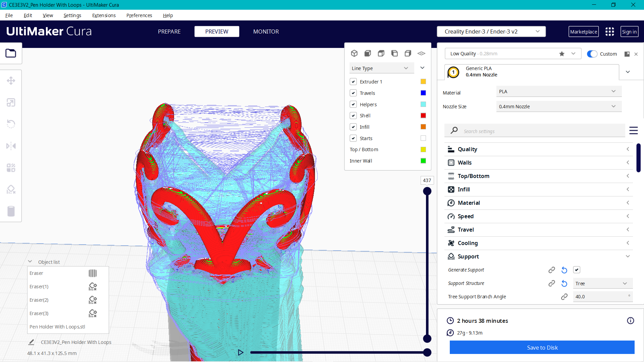The height and width of the screenshot is (362, 644).
Task: Uncheck the Helpers checkbox
Action: pyautogui.click(x=353, y=105)
